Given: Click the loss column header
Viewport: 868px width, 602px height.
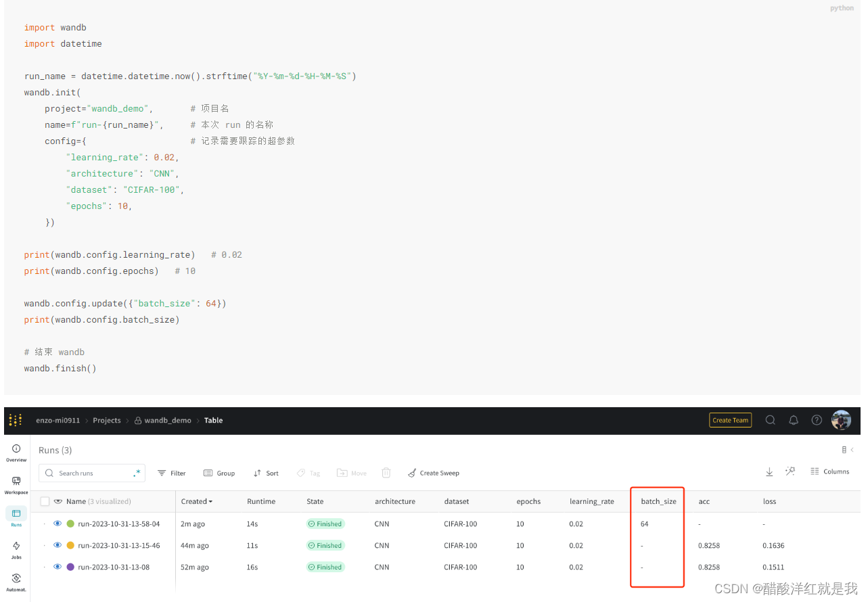Looking at the screenshot, I should (x=769, y=501).
